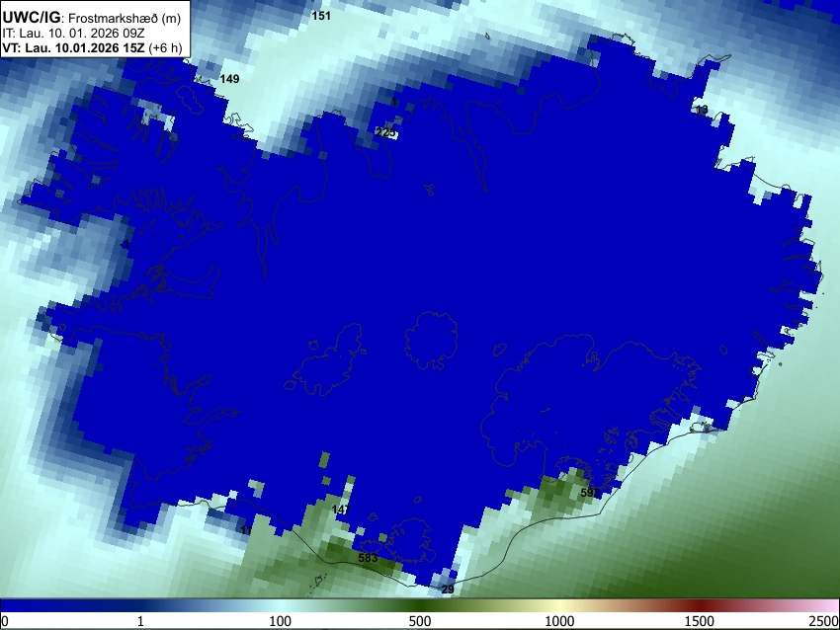The height and width of the screenshot is (630, 840).
Task: Click the color scale label '500'
Action: 419,621
